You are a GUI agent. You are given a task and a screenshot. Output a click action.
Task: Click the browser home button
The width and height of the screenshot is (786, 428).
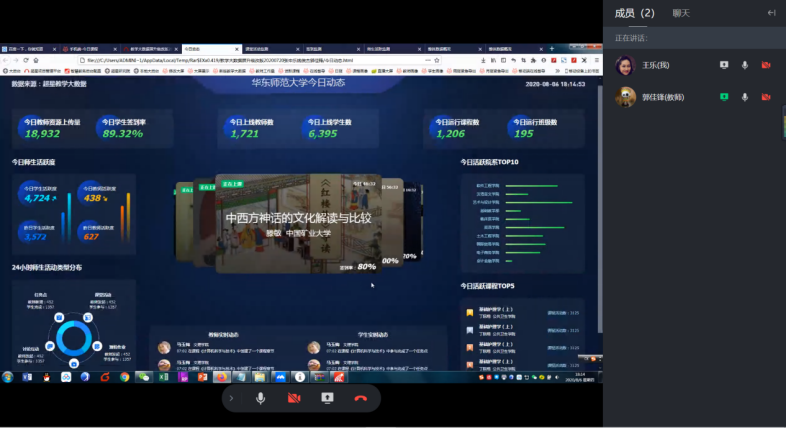pyautogui.click(x=36, y=60)
